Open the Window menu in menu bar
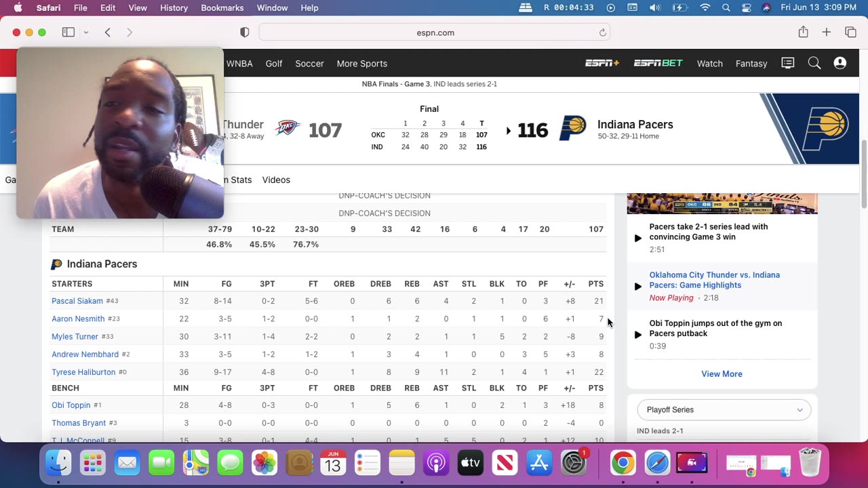 pos(272,7)
